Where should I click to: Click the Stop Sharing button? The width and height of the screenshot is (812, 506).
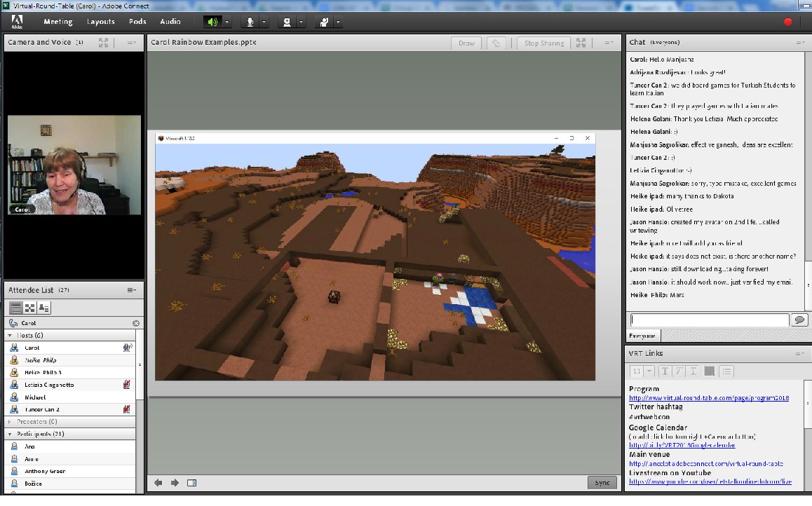[x=543, y=43]
